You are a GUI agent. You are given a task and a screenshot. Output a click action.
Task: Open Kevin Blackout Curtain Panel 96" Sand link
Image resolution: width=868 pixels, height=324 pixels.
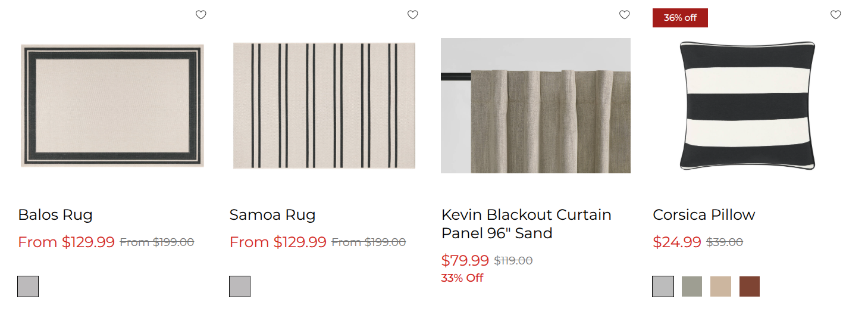click(527, 223)
